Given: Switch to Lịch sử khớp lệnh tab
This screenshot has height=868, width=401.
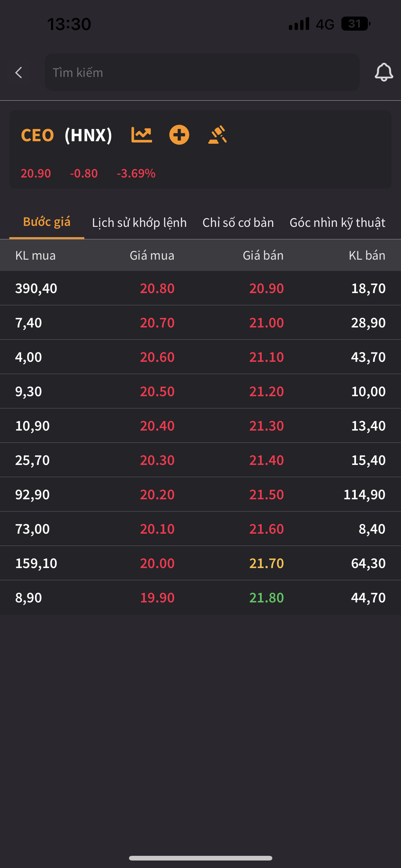Looking at the screenshot, I should click(x=139, y=223).
